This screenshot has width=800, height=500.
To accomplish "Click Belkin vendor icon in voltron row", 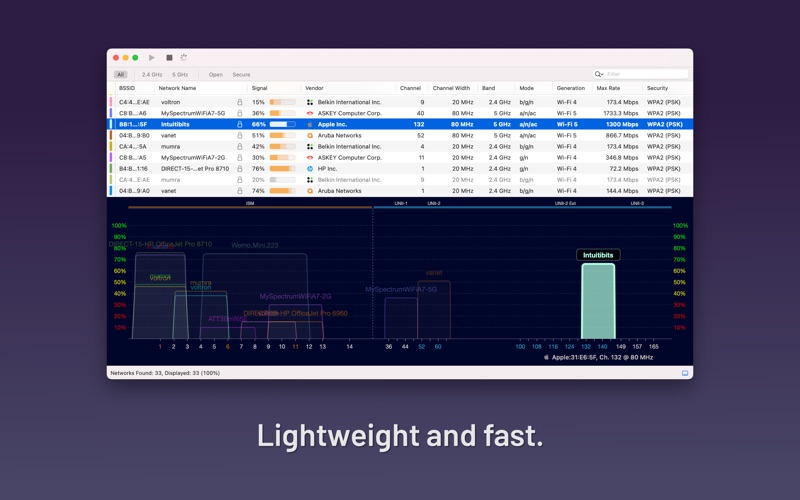I will tap(310, 102).
